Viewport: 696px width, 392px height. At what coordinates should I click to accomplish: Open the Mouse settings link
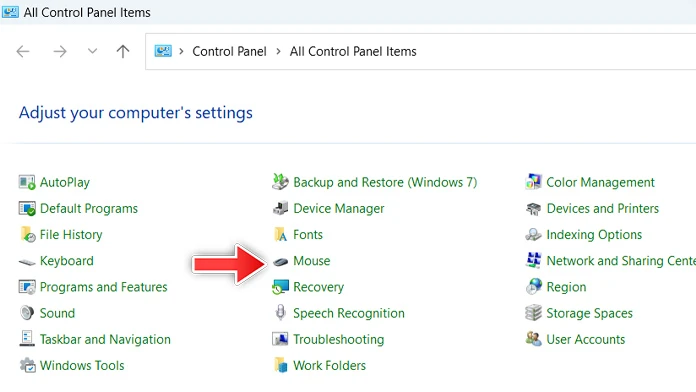click(312, 261)
